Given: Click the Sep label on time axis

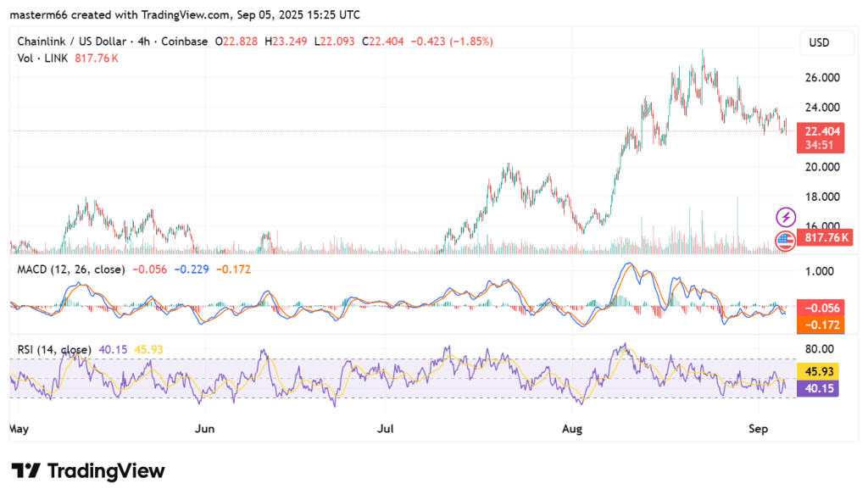Looking at the screenshot, I should (759, 429).
